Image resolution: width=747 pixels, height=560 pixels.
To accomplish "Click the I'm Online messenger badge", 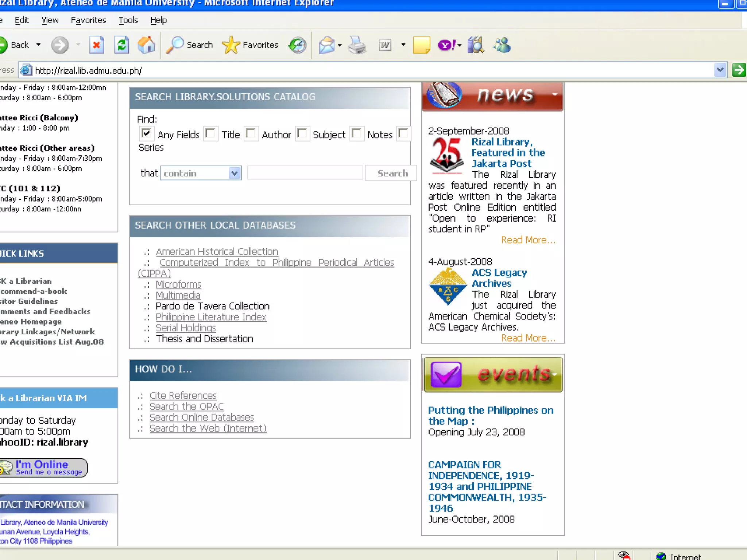I will 44,467.
